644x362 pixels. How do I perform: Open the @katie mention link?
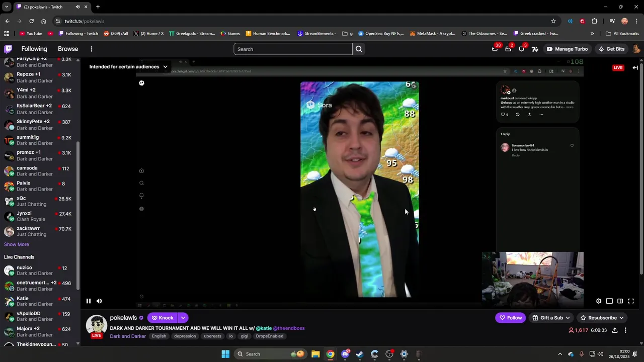(264, 328)
